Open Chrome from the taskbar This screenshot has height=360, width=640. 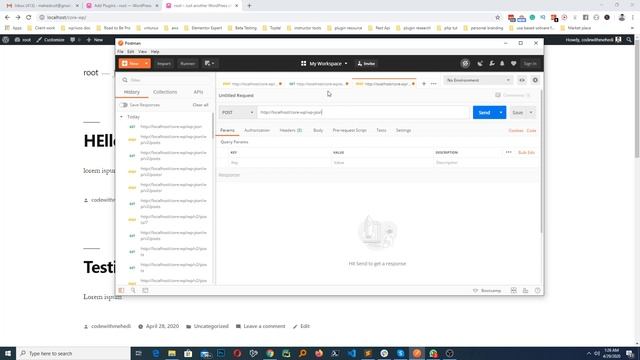click(x=270, y=353)
